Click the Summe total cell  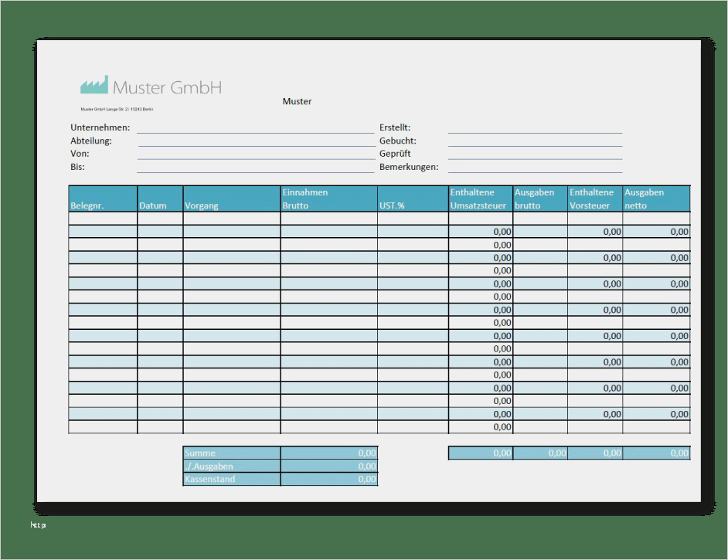pyautogui.click(x=328, y=453)
